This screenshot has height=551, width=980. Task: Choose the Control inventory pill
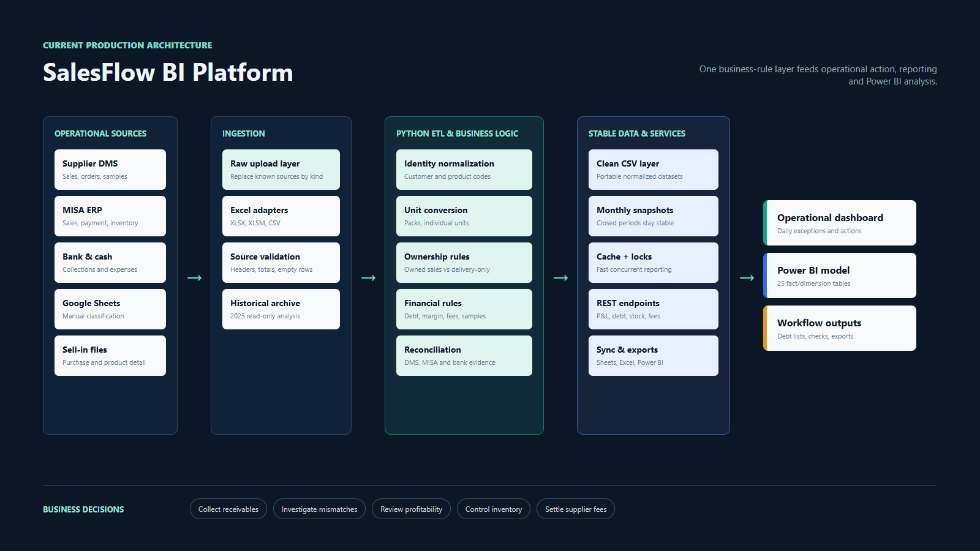(x=494, y=509)
